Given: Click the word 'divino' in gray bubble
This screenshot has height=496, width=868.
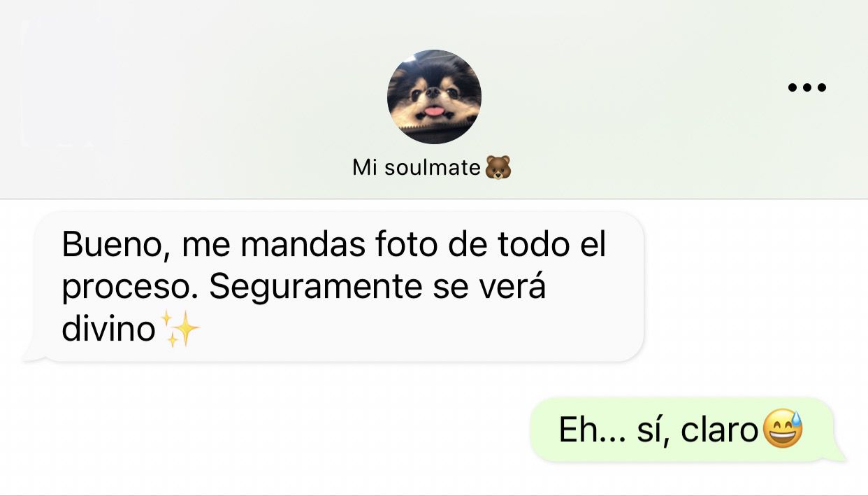Looking at the screenshot, I should point(108,329).
